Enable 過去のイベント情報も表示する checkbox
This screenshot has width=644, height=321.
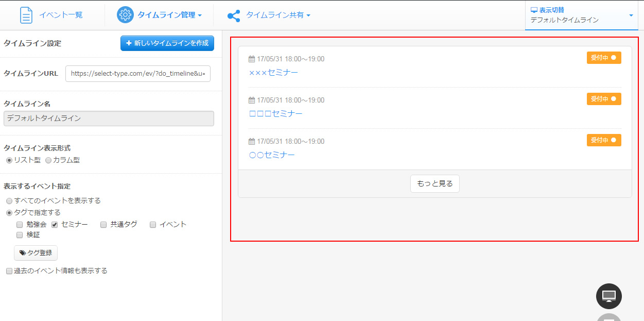tap(9, 271)
